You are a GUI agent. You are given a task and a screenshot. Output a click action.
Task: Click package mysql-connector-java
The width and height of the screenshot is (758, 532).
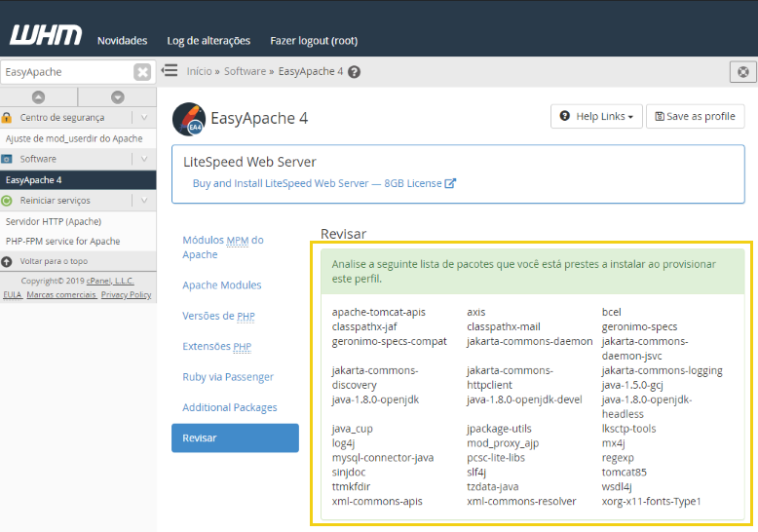[x=382, y=458]
